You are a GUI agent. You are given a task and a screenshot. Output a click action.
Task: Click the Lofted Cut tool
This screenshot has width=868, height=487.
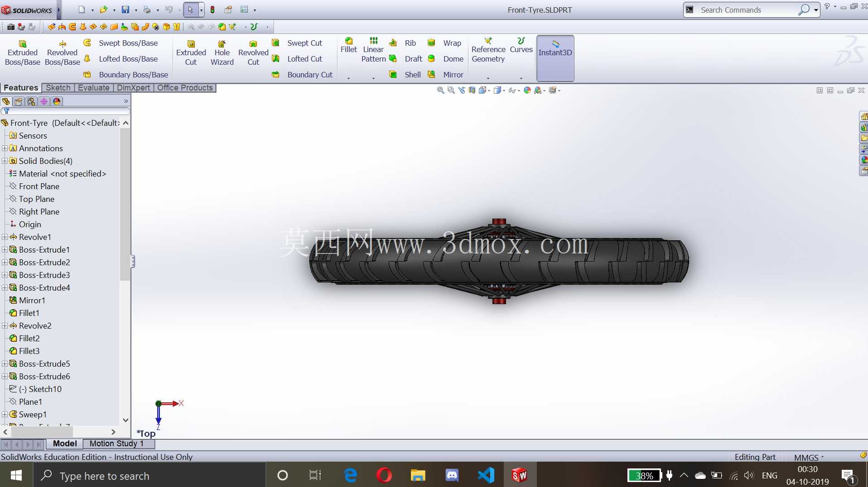pyautogui.click(x=297, y=59)
